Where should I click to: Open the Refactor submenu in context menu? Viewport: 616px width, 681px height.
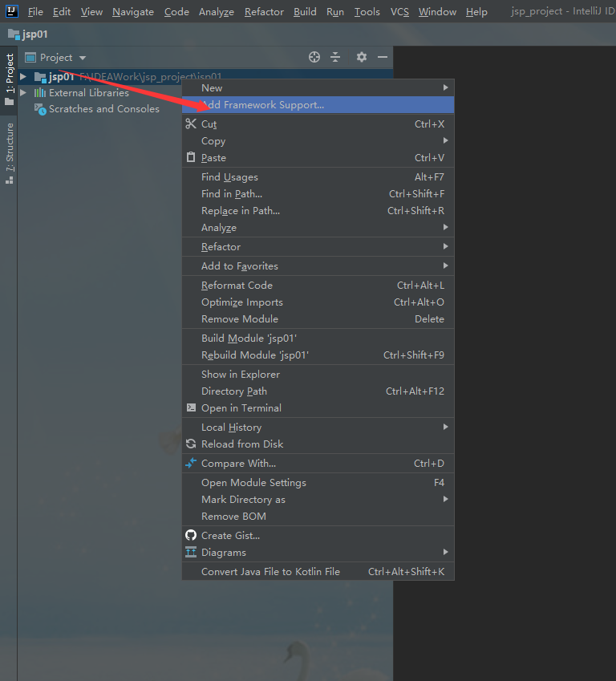[x=318, y=247]
